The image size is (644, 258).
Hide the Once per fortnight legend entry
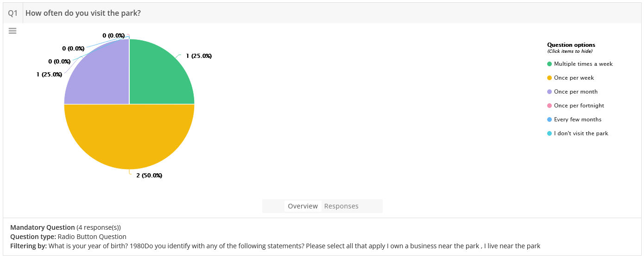coord(579,106)
